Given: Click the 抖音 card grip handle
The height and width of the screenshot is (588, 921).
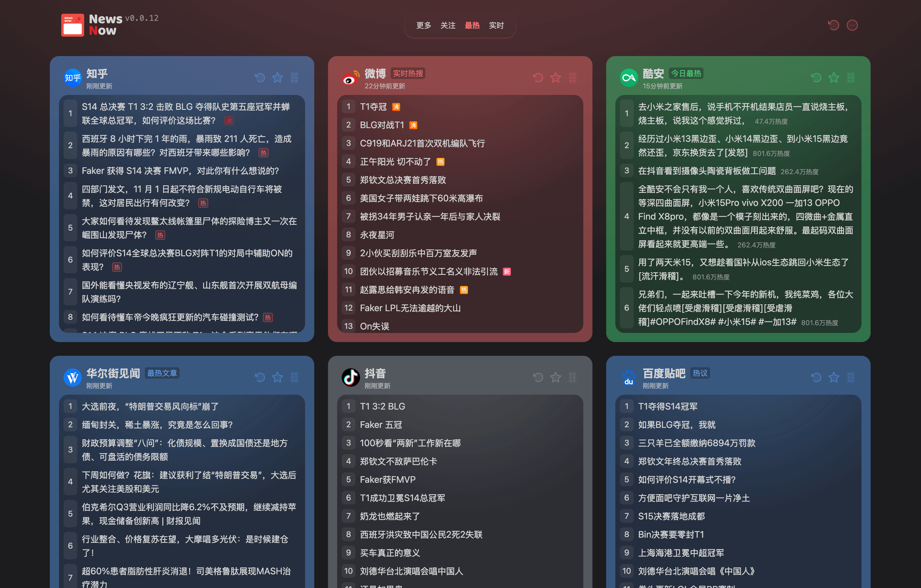Looking at the screenshot, I should 573,377.
